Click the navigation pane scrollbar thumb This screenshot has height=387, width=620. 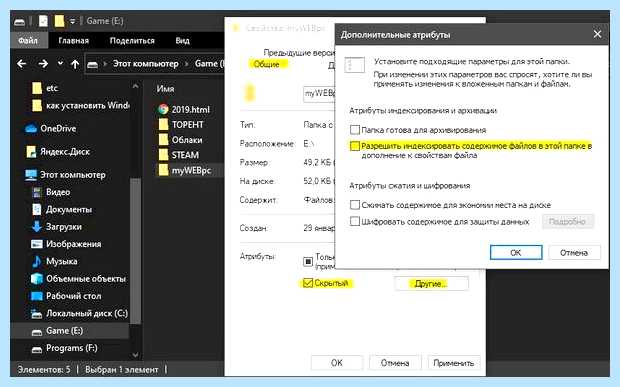point(135,251)
